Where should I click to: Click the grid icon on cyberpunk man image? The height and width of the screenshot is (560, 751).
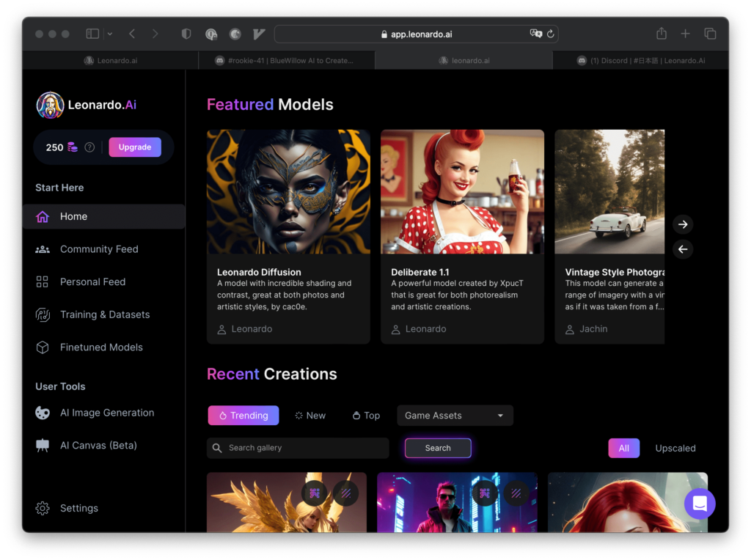(485, 493)
